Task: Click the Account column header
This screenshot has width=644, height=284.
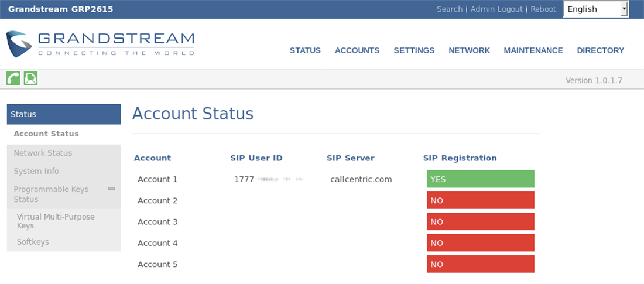Action: tap(152, 158)
